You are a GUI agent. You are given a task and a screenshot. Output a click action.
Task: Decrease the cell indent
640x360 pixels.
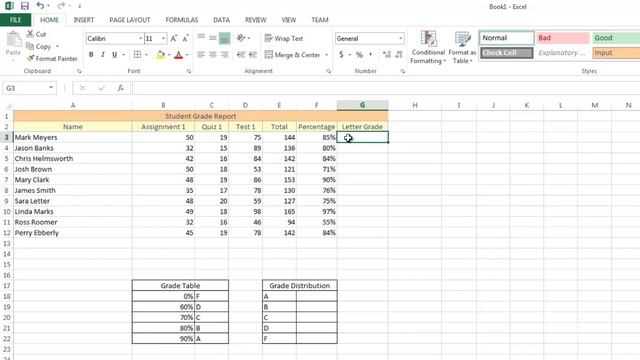[241, 55]
